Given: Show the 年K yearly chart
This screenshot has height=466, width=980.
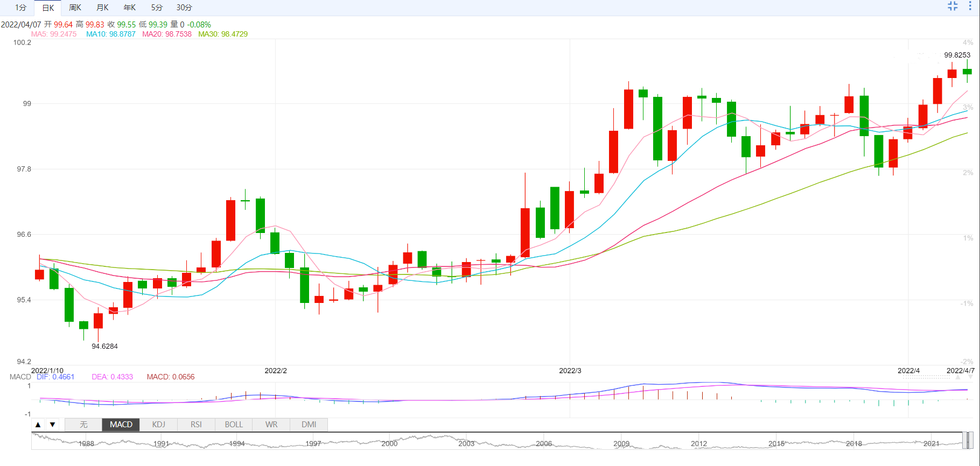Looking at the screenshot, I should click(x=130, y=8).
